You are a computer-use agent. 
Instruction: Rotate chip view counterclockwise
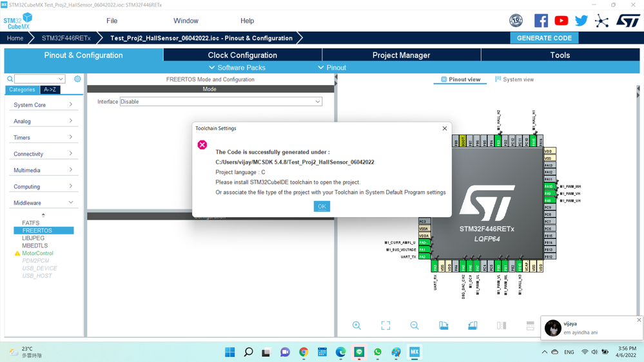pyautogui.click(x=473, y=325)
